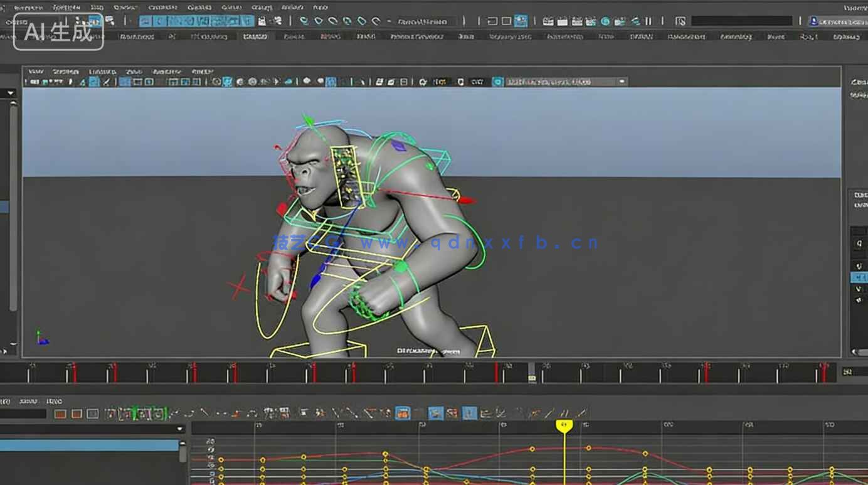Image resolution: width=868 pixels, height=485 pixels.
Task: Expand the dropdown arrow above the graph editor outliner
Action: (x=181, y=429)
